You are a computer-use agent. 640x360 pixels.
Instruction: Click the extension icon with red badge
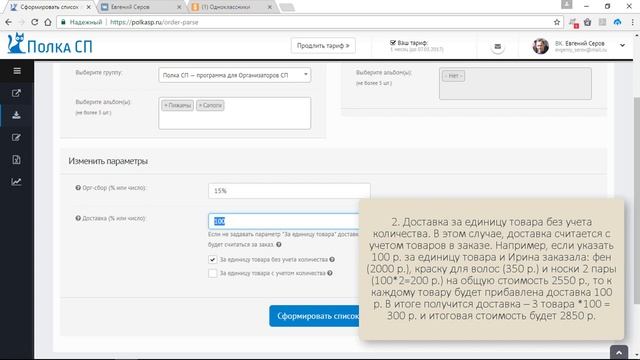click(573, 22)
